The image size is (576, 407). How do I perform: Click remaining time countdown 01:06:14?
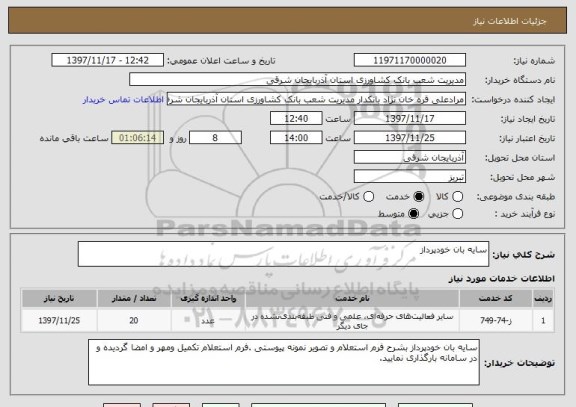(137, 138)
